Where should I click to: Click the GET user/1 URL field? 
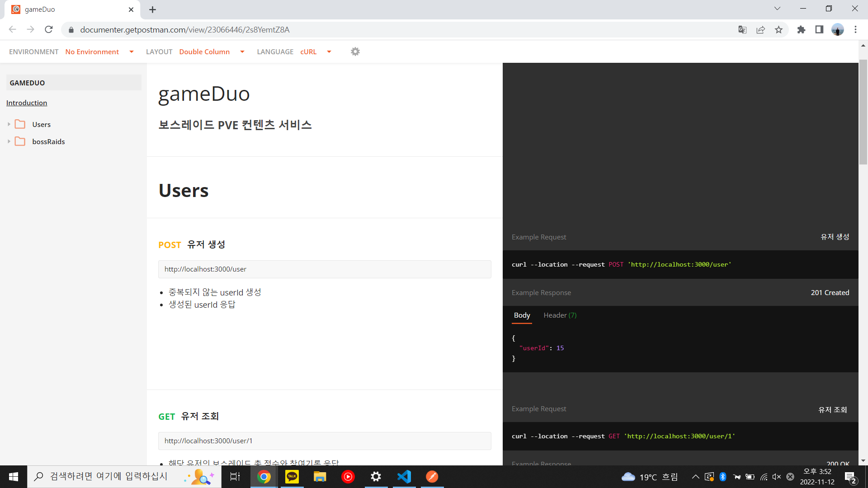click(325, 441)
